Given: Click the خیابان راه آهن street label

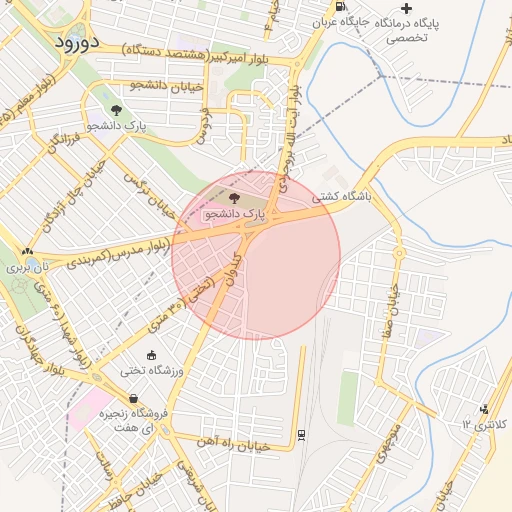Looking at the screenshot, I should pos(233,445).
